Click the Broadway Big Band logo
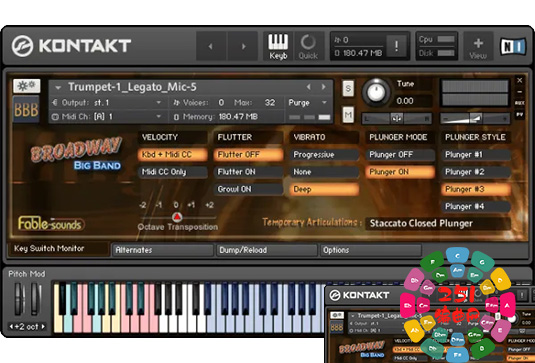This screenshot has height=363, width=535. [x=76, y=153]
